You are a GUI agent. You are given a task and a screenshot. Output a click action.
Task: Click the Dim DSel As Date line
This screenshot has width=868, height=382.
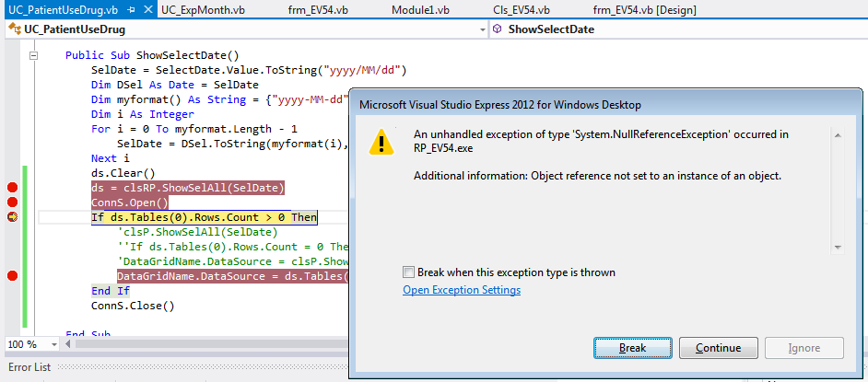[x=175, y=85]
